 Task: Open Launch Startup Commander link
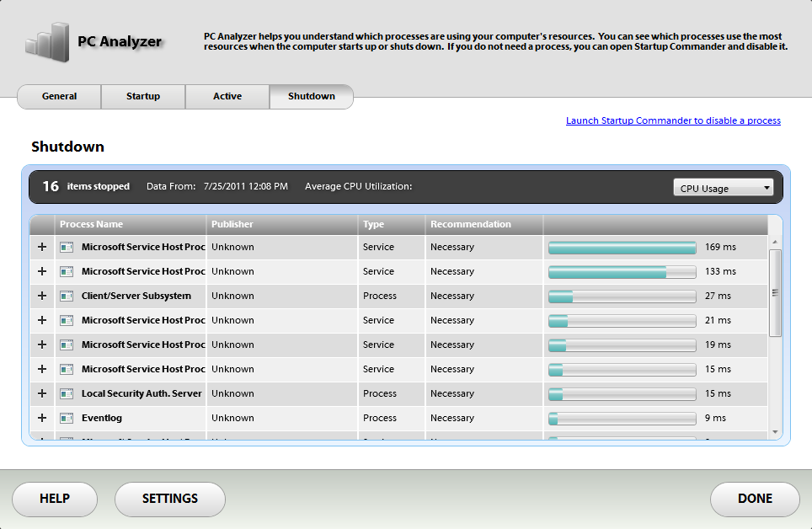click(673, 120)
